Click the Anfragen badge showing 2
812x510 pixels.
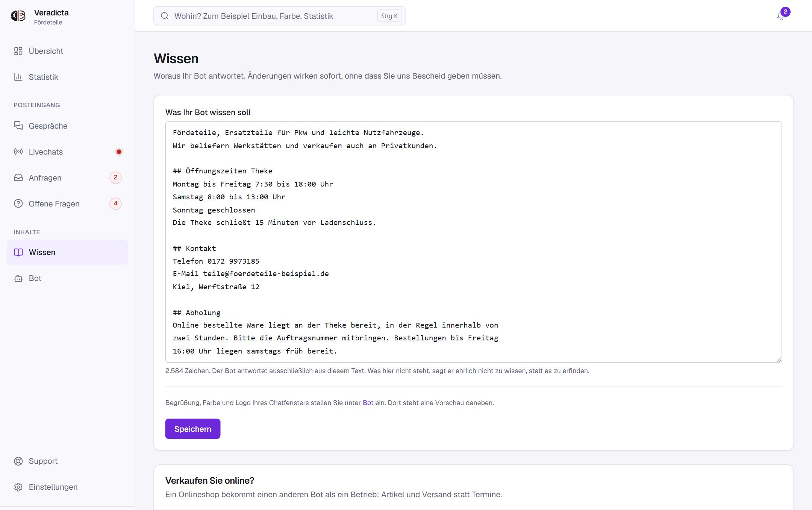coord(115,178)
